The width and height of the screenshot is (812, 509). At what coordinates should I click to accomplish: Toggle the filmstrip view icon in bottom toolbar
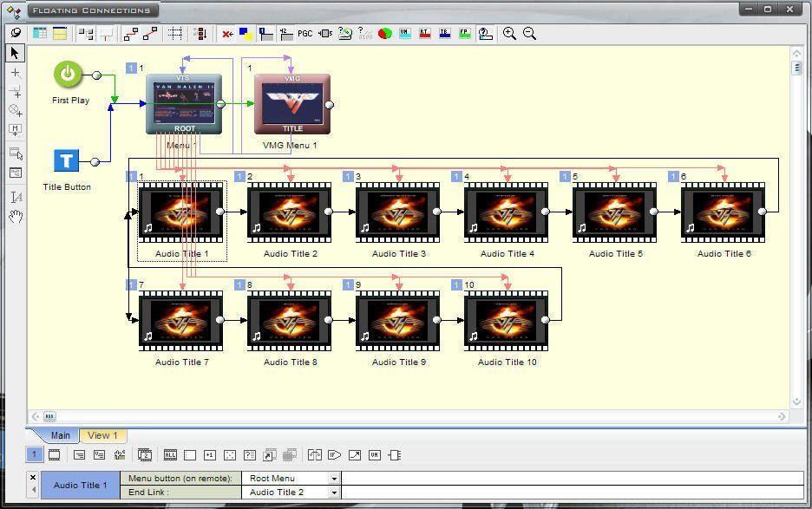tap(54, 455)
